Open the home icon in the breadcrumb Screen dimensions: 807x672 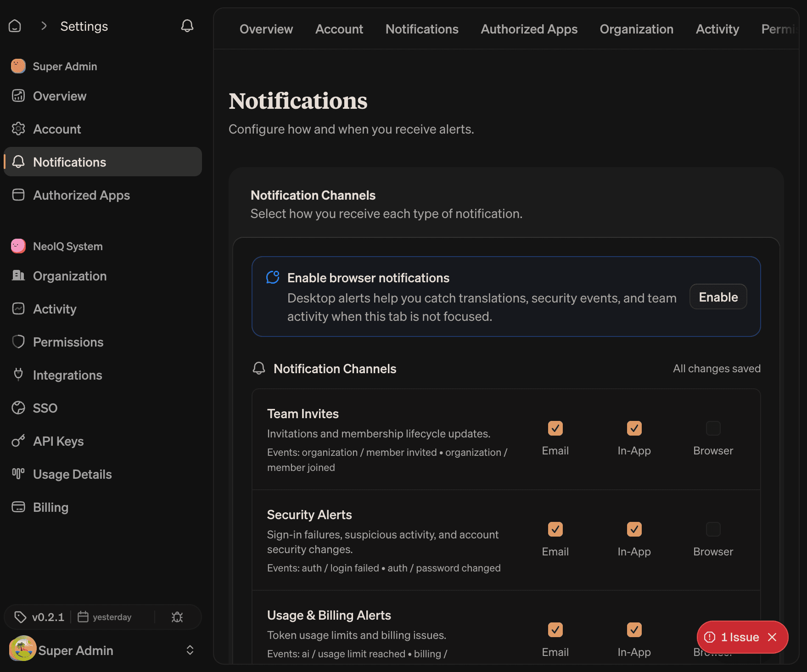click(15, 26)
